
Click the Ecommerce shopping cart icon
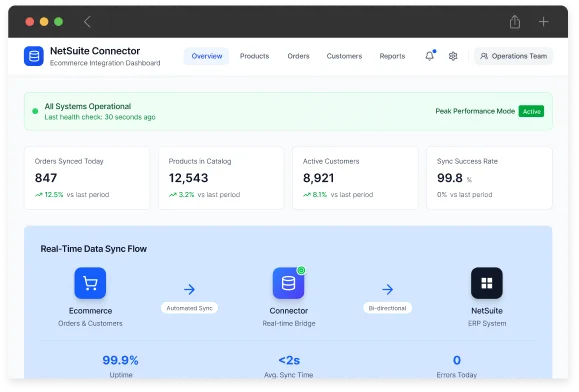(x=90, y=283)
